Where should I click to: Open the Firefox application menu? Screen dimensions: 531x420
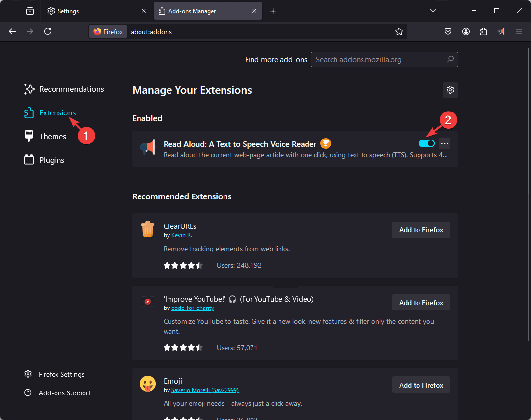pyautogui.click(x=518, y=31)
